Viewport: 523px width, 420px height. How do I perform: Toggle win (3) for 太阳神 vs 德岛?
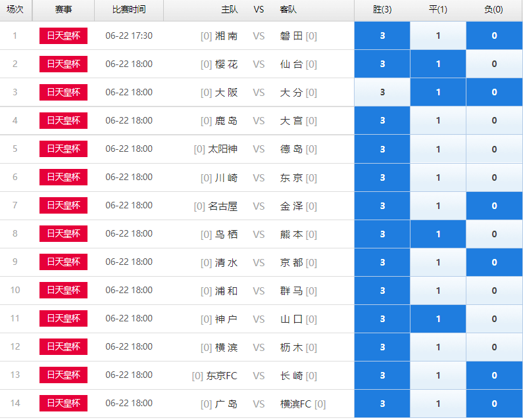(382, 149)
